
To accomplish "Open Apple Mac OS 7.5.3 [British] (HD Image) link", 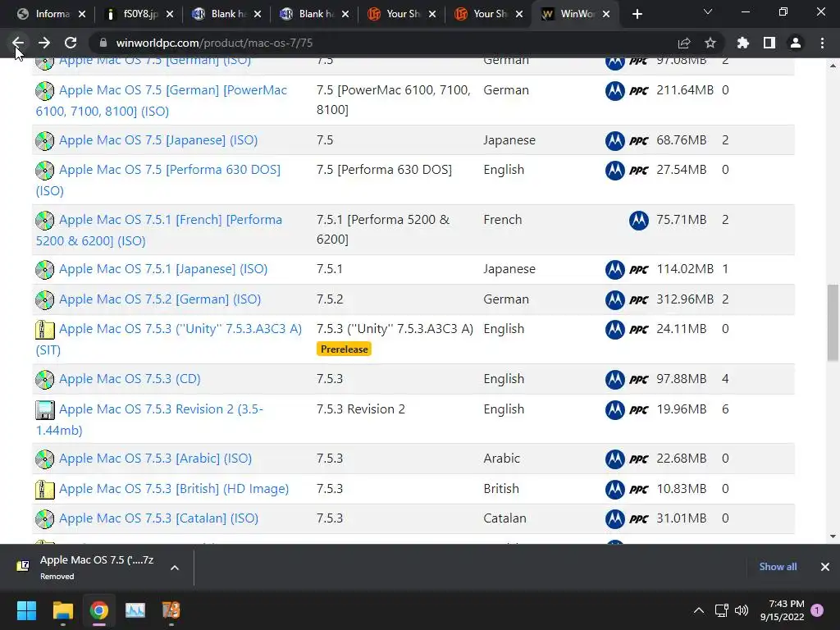I will pos(174,489).
